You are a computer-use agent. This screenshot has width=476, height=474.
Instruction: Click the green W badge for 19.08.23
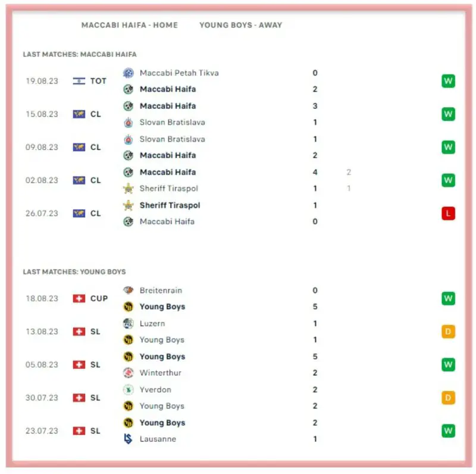[x=448, y=81]
